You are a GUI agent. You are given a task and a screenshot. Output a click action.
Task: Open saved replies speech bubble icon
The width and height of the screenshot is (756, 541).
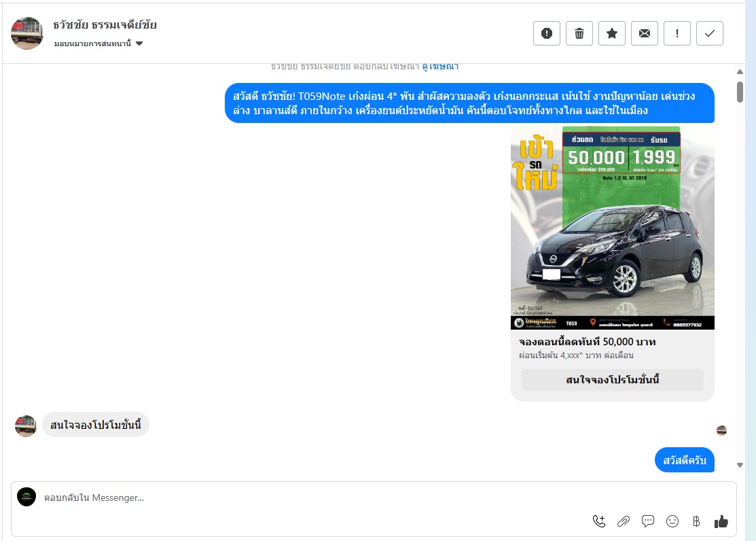(647, 521)
